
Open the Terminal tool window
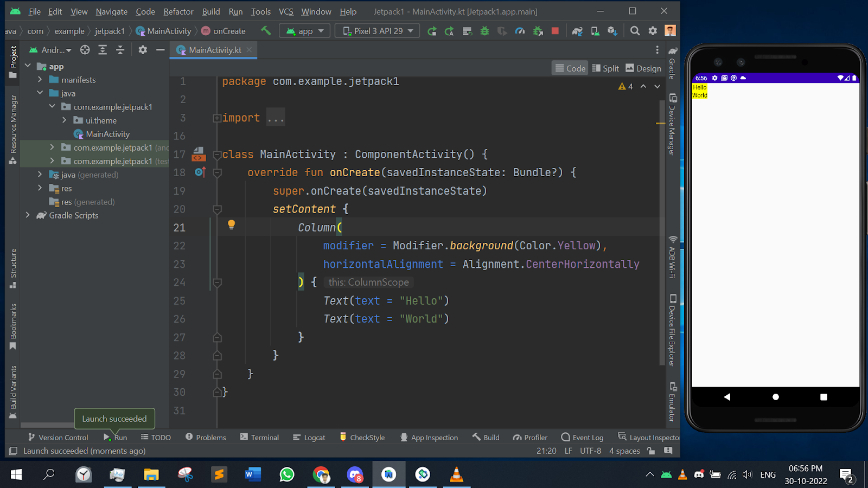tap(259, 438)
